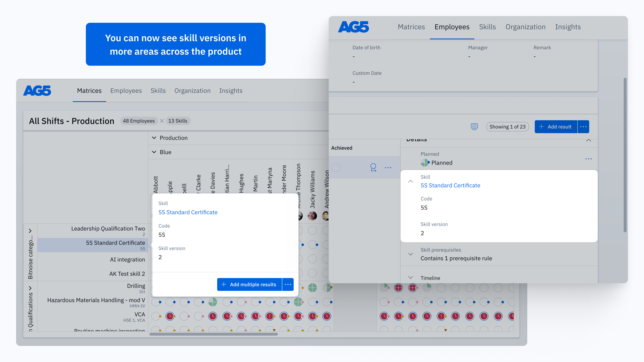Select empty achieved circle in Achieved row
The image size is (644, 362).
336,168
